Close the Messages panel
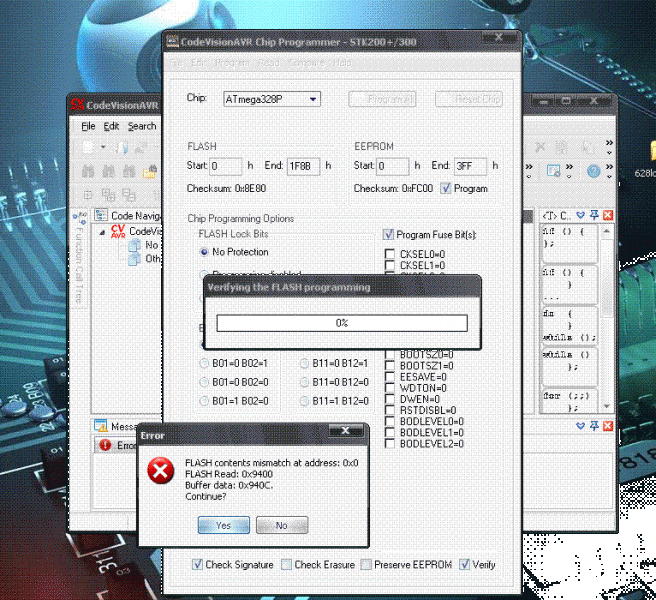Image resolution: width=656 pixels, height=600 pixels. 608,426
